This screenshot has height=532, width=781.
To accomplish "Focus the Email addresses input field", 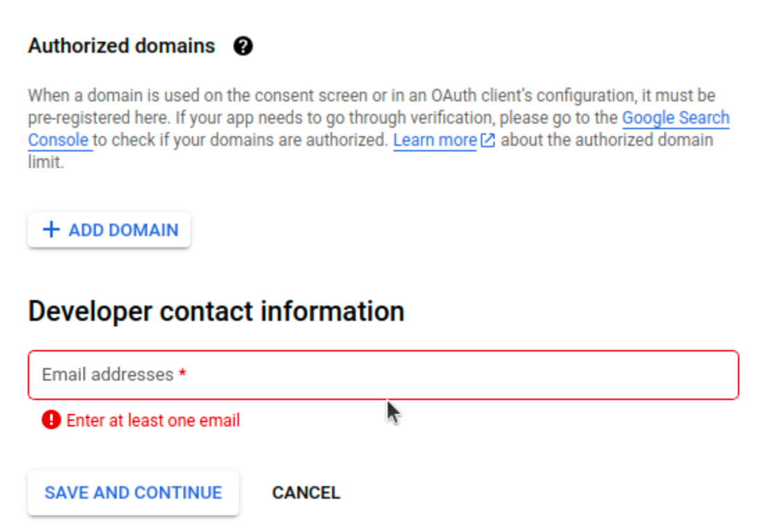I will (452, 375).
